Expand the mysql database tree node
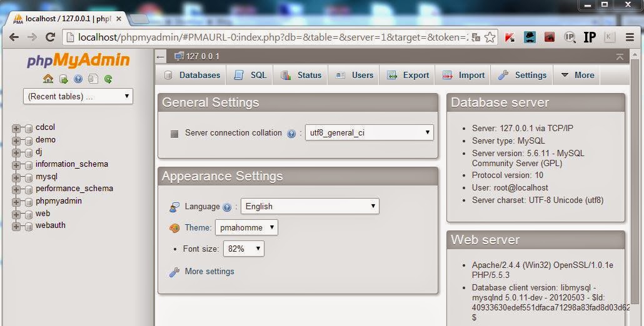Viewport: 644px width, 326px height. [16, 177]
